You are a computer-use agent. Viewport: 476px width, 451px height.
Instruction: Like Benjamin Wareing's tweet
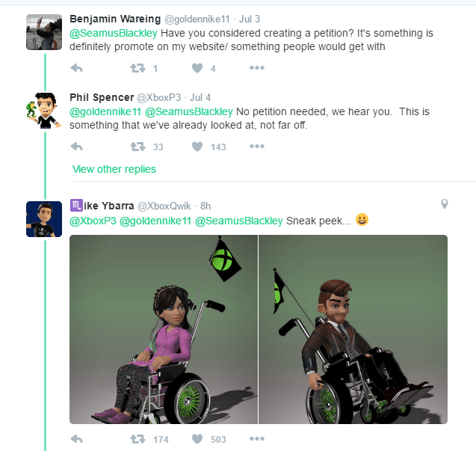[x=197, y=68]
